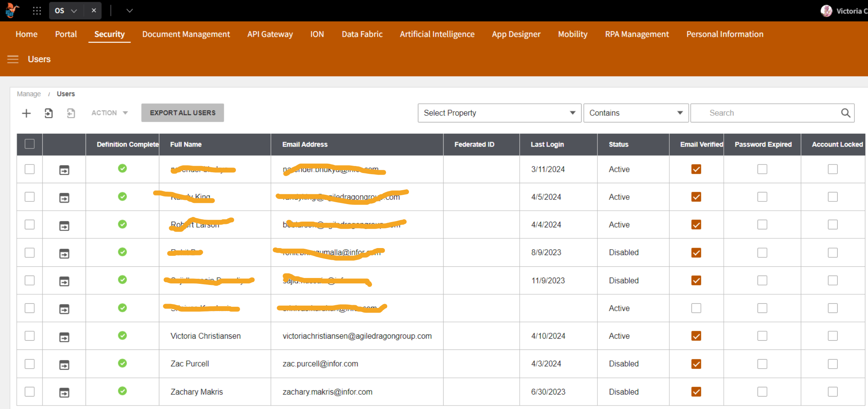Open details icon for the 8/9/2023 login row

click(64, 253)
